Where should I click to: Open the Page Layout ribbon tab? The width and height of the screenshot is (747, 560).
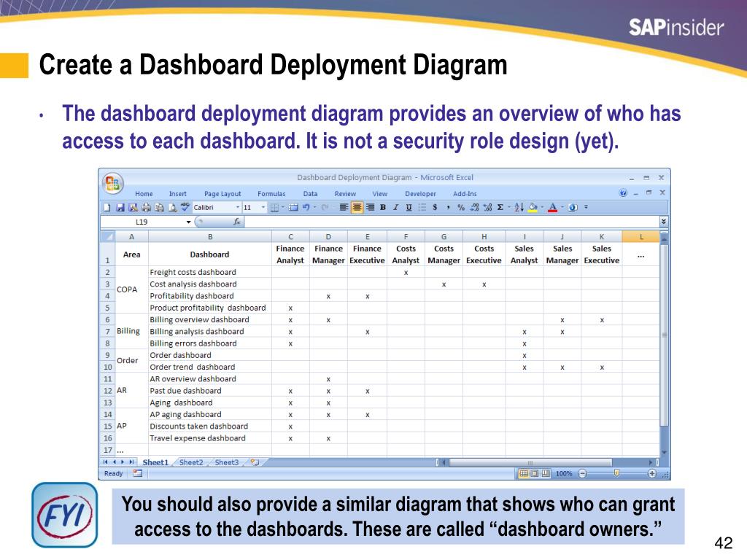pyautogui.click(x=222, y=194)
